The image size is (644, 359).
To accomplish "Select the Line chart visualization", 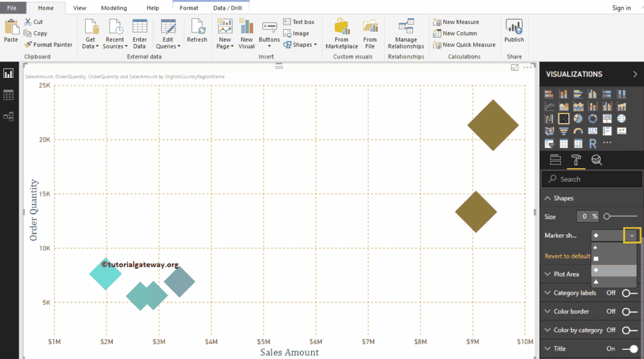I will tap(549, 106).
